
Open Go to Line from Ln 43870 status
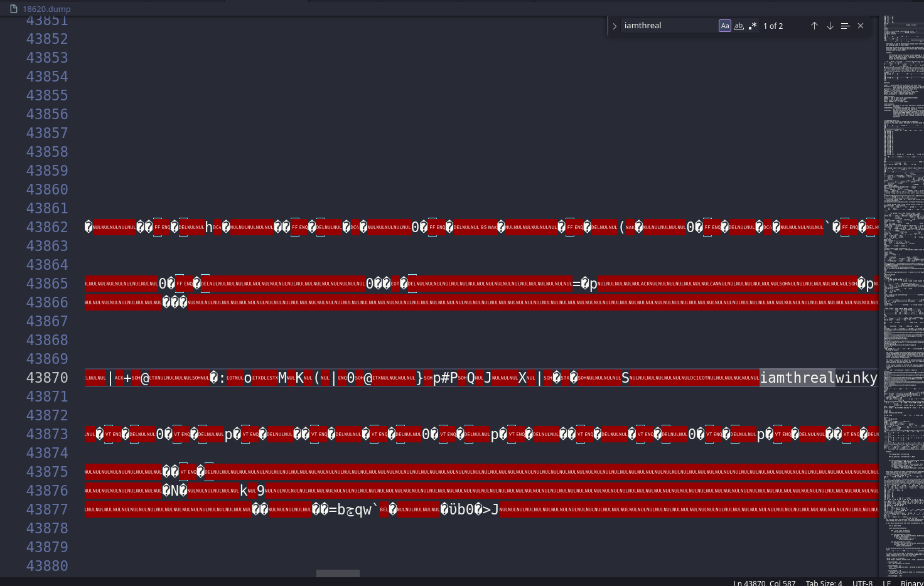[x=764, y=582]
